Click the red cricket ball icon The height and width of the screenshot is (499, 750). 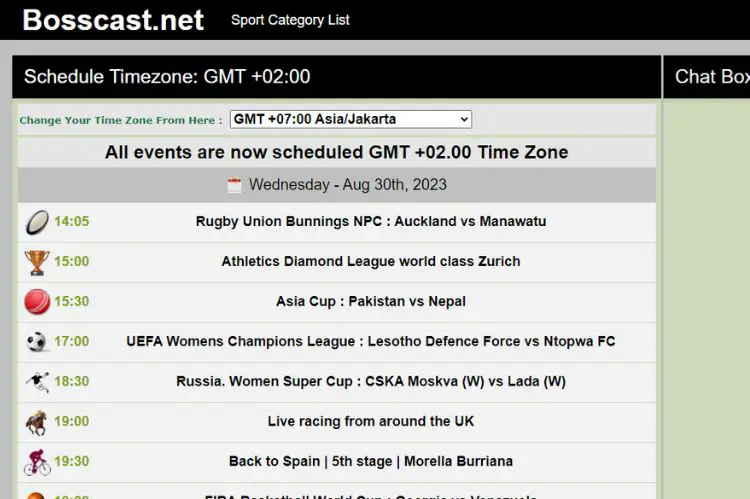(x=37, y=302)
